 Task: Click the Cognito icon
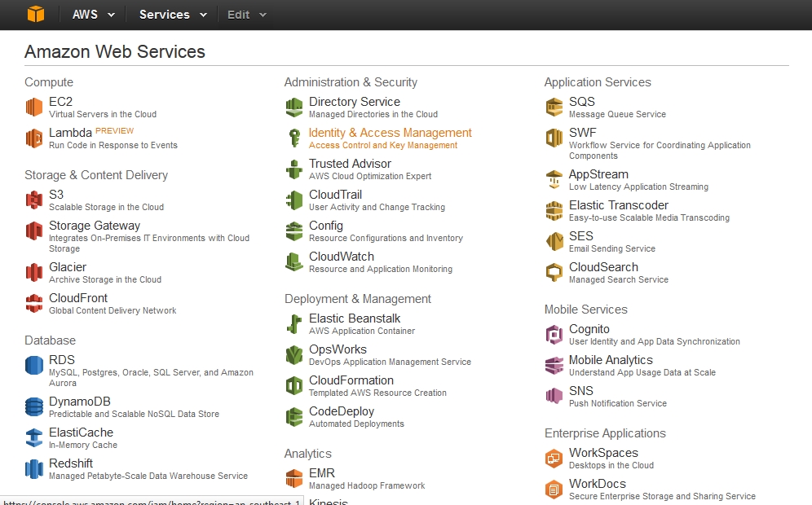point(554,334)
